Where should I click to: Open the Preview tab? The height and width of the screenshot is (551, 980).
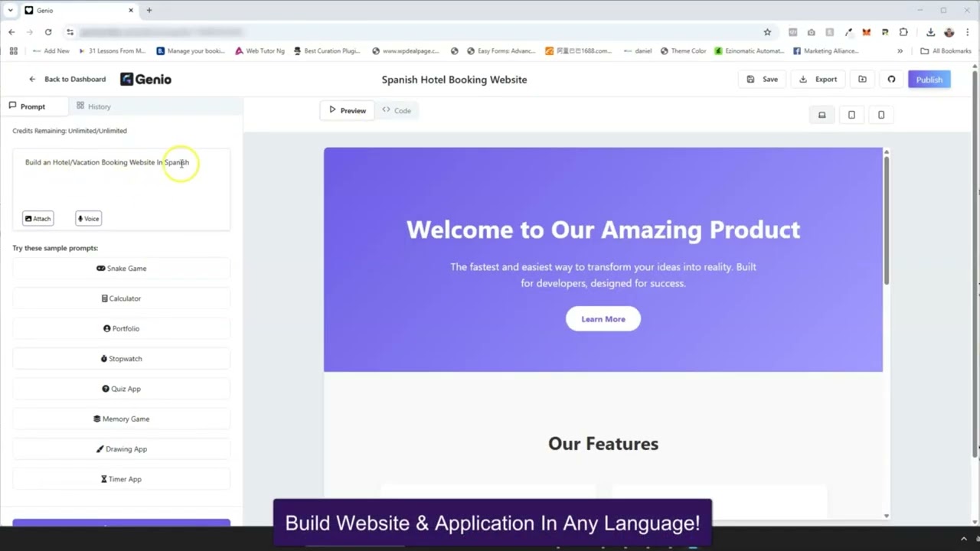[347, 110]
